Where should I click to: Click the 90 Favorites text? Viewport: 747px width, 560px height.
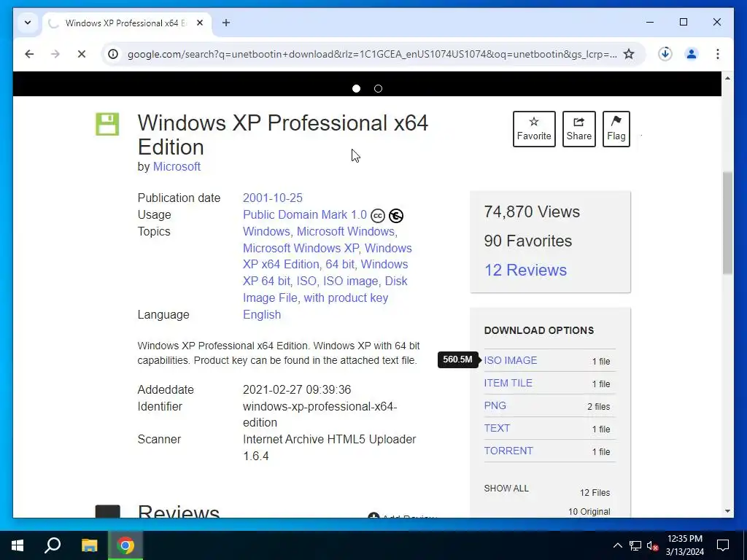[528, 241]
